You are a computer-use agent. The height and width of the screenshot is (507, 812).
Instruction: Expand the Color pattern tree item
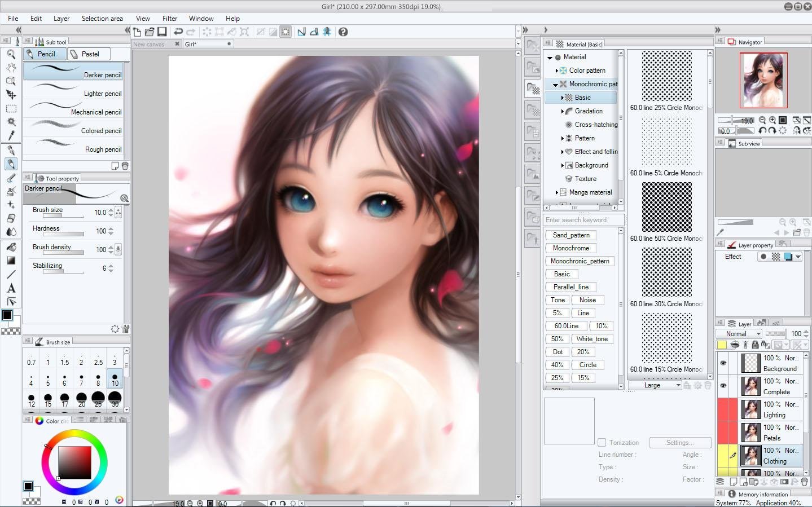pyautogui.click(x=556, y=70)
